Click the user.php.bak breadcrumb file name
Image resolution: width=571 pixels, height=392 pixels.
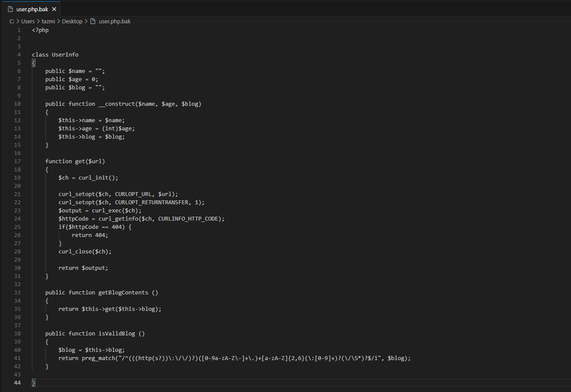point(114,21)
